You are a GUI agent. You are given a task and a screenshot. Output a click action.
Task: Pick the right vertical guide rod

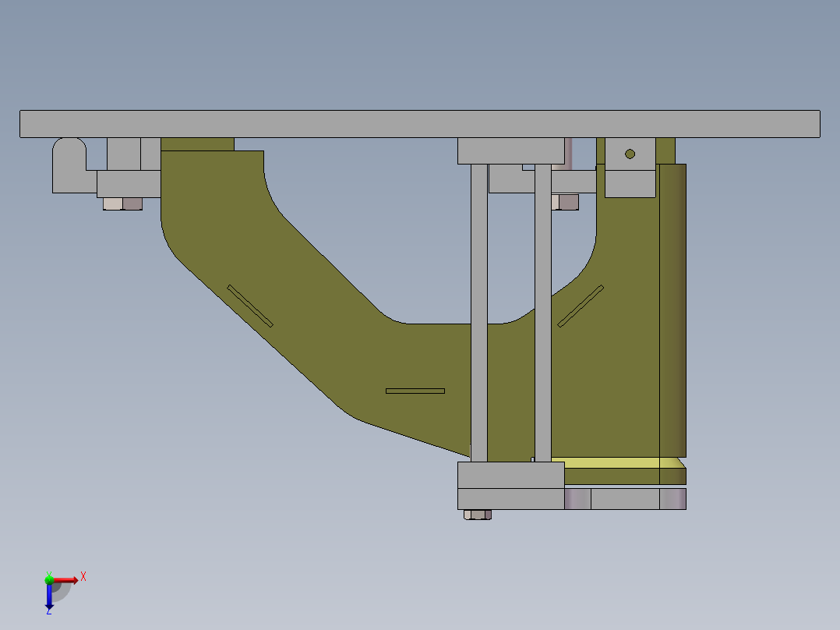(542, 313)
